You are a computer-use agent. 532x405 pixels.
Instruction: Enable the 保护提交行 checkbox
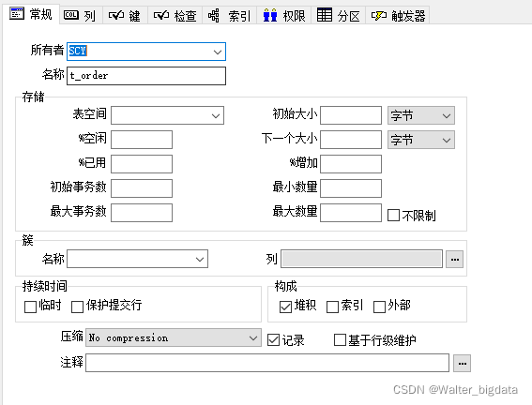point(77,307)
